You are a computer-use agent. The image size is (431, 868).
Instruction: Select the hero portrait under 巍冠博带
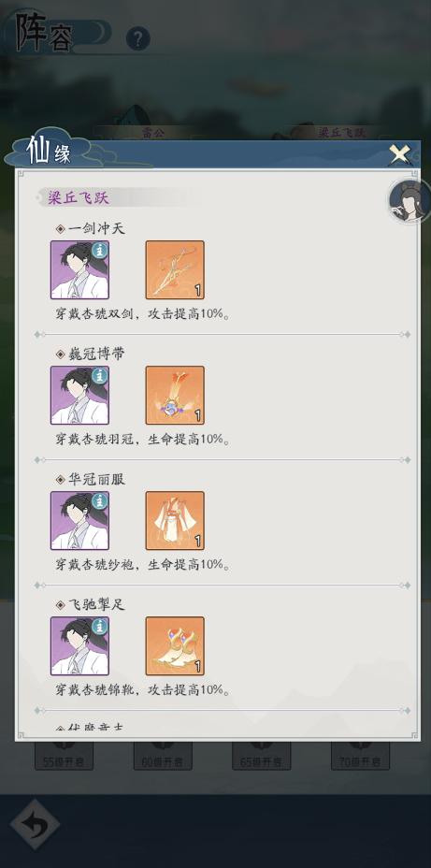pyautogui.click(x=79, y=396)
